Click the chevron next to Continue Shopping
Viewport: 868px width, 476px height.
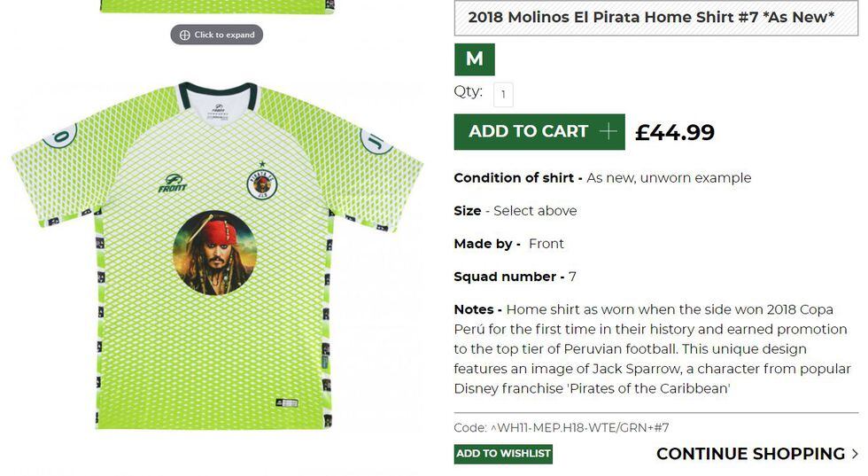click(x=855, y=454)
